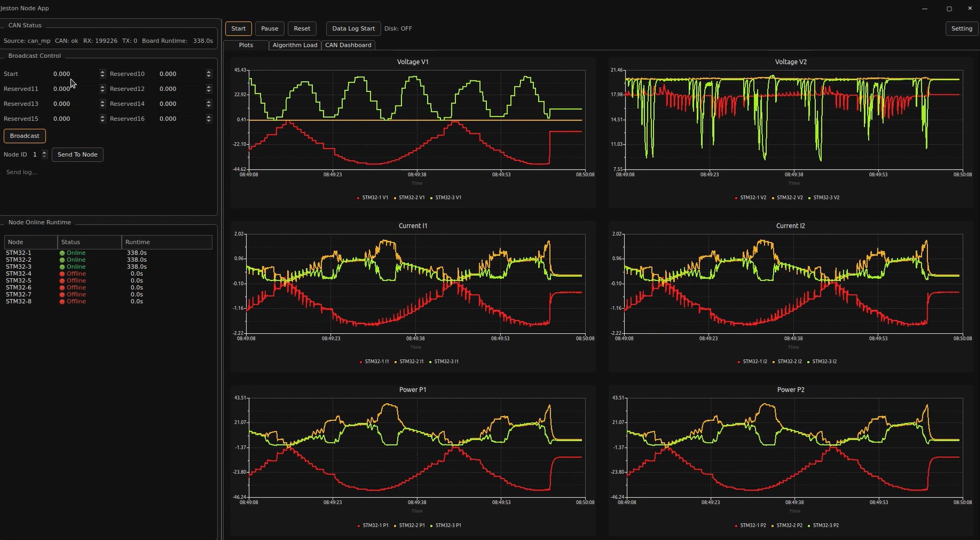This screenshot has height=540, width=980.
Task: Open the Setting panel
Action: pyautogui.click(x=961, y=29)
